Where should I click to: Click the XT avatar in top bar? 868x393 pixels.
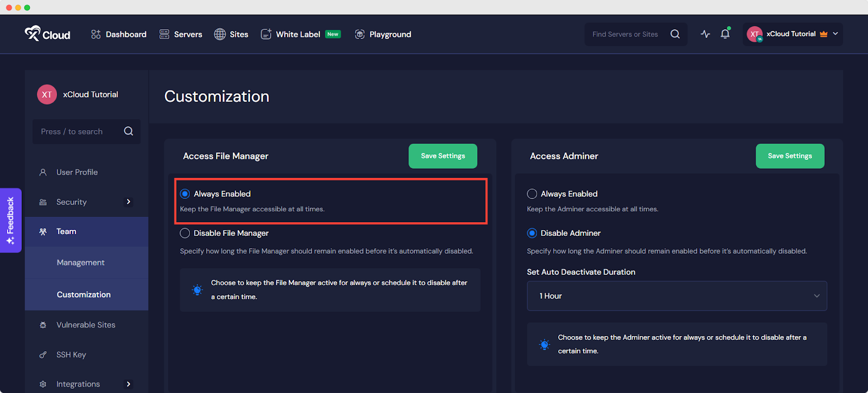click(x=755, y=34)
